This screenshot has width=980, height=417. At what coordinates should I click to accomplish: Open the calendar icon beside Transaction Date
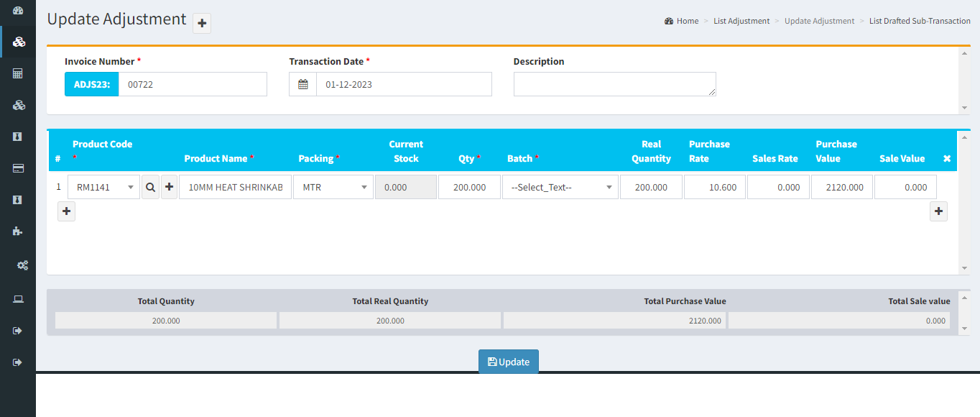click(x=303, y=84)
